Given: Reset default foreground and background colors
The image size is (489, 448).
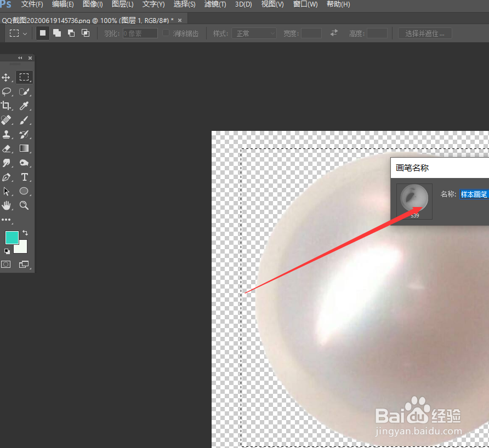Looking at the screenshot, I should coord(7,251).
